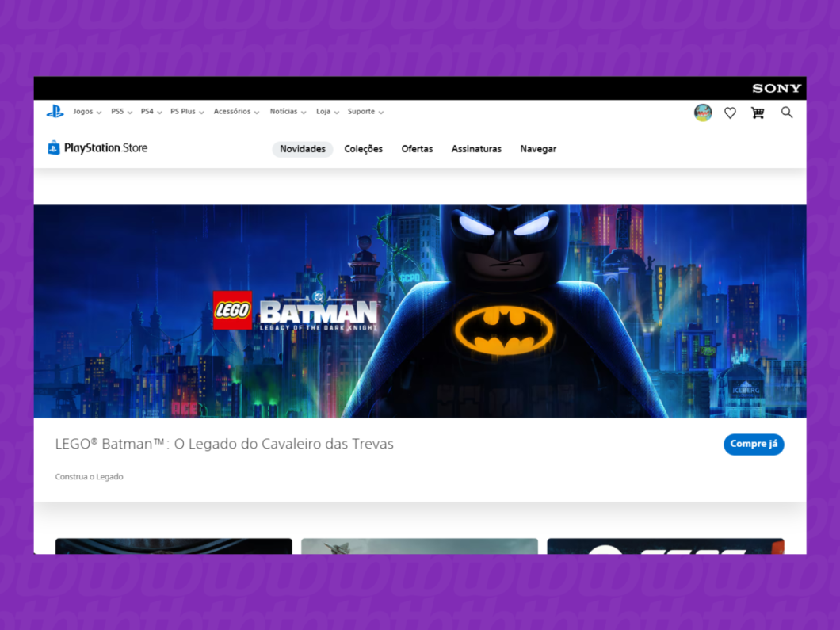This screenshot has width=840, height=630.
Task: Expand the PS5 dropdown menu
Action: coord(121,112)
